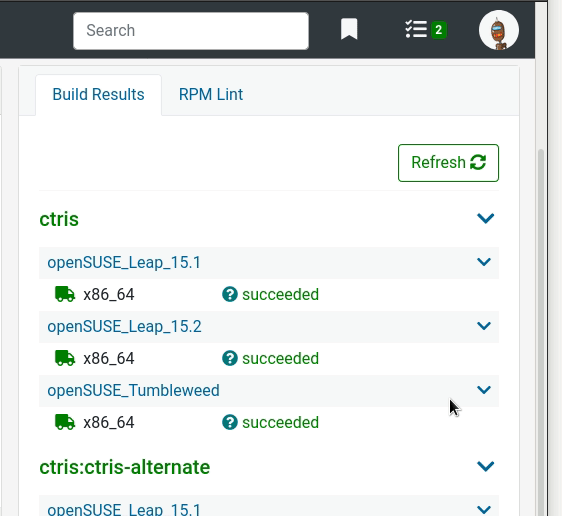Open openSUSE_Leap_15.2 repository link
The height and width of the screenshot is (516, 562).
[x=124, y=326]
